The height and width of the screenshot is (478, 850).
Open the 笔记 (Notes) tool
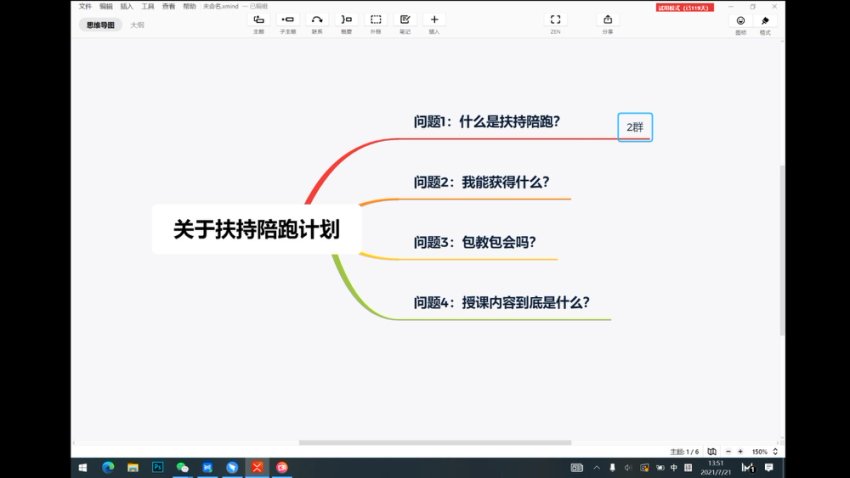[x=405, y=20]
